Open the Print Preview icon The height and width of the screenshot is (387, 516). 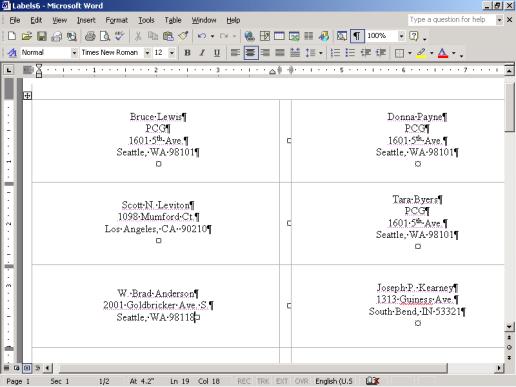[x=105, y=36]
